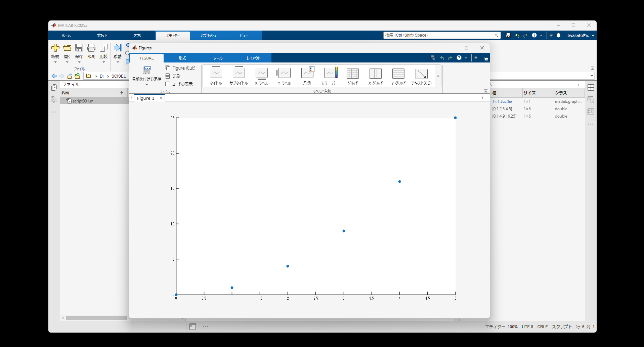Click the undo icon in the quick access toolbar

(x=517, y=35)
